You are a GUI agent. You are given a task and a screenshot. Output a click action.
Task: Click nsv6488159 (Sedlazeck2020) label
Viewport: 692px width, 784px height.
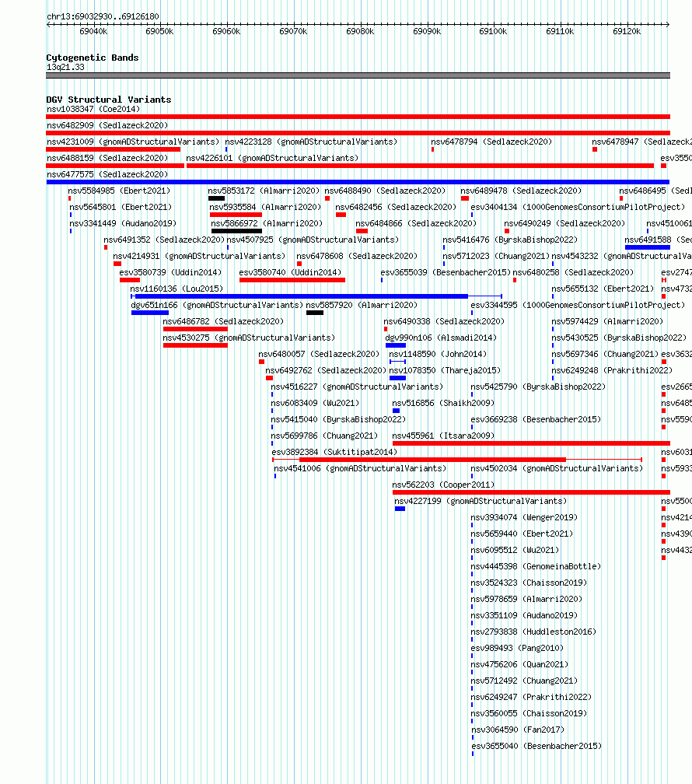[107, 158]
